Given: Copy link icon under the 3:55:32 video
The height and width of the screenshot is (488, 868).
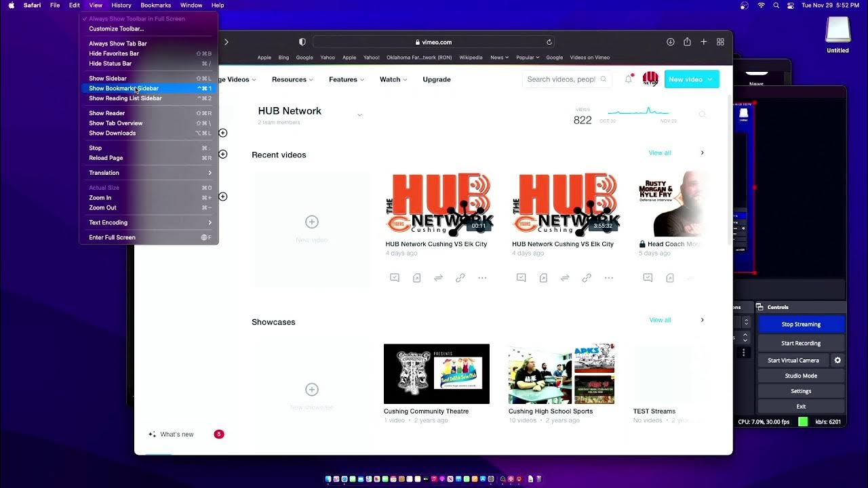Looking at the screenshot, I should [587, 278].
